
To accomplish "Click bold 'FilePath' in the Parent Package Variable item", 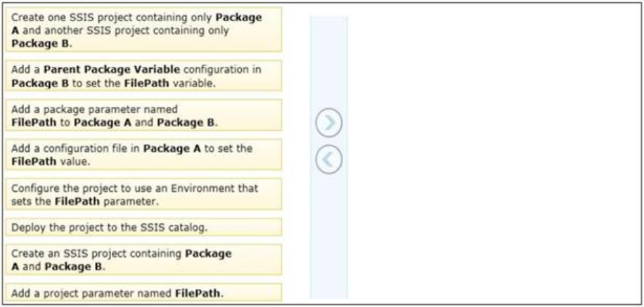I will click(150, 82).
